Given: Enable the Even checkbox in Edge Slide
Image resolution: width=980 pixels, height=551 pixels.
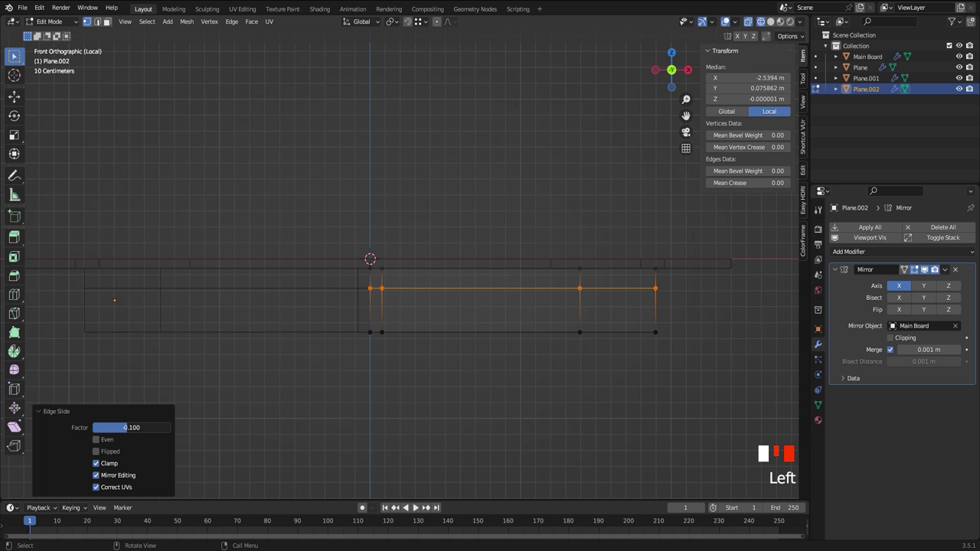Looking at the screenshot, I should click(x=96, y=439).
